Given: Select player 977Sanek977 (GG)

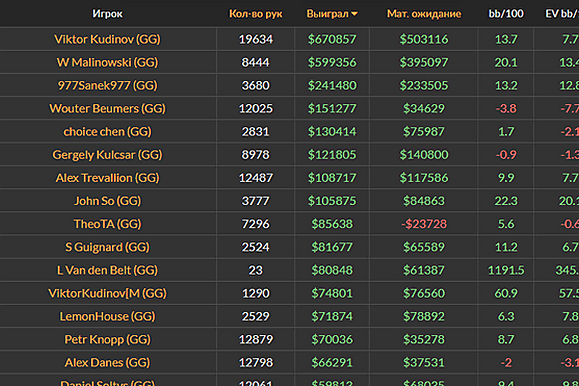Looking at the screenshot, I should click(x=107, y=85).
